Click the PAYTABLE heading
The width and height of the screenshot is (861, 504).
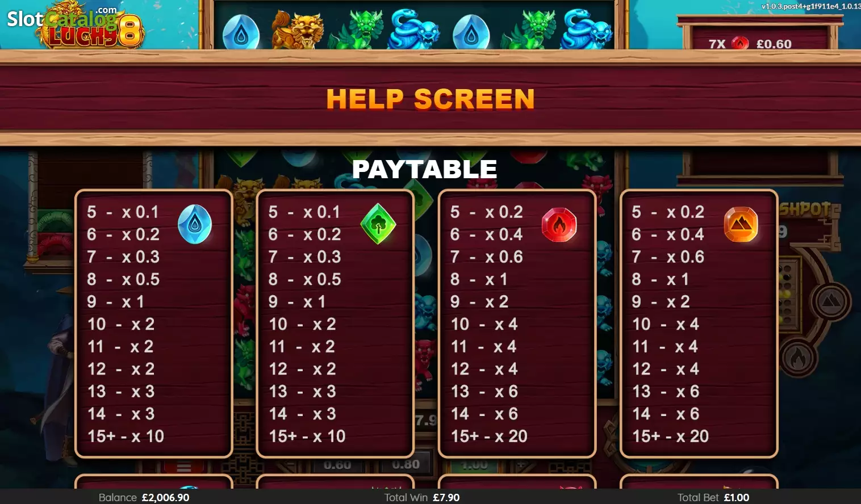tap(424, 169)
